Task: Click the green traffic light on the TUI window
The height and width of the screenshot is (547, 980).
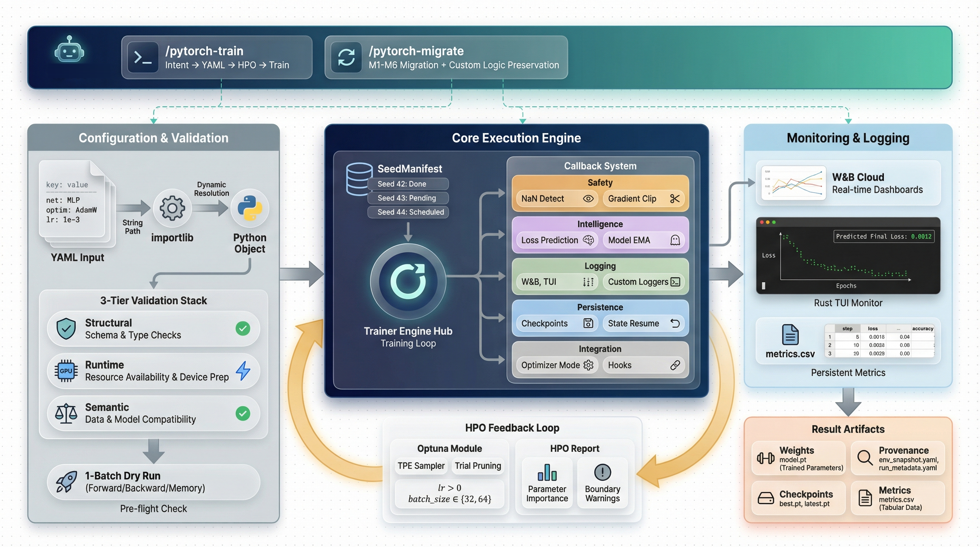Action: coord(774,223)
